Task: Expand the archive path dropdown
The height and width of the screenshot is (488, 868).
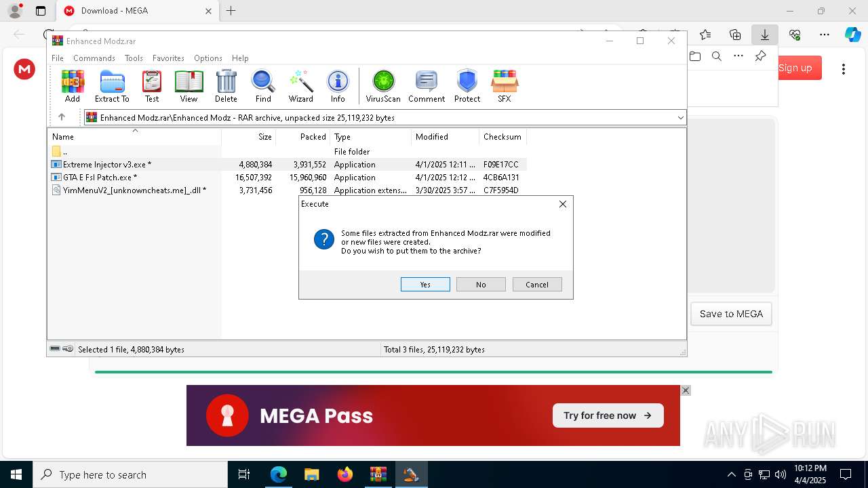Action: coord(680,118)
